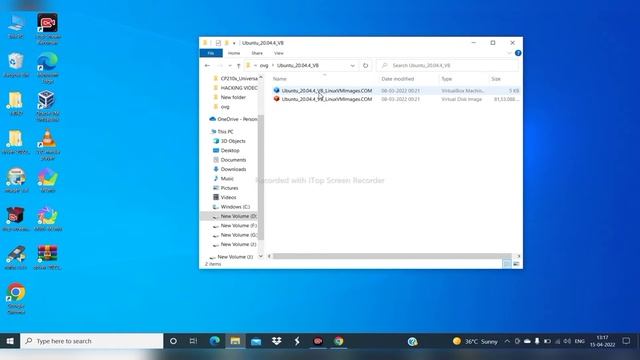Screen dimensions: 640x360
Task: Open the Mail app on the taskbar
Action: [256, 341]
